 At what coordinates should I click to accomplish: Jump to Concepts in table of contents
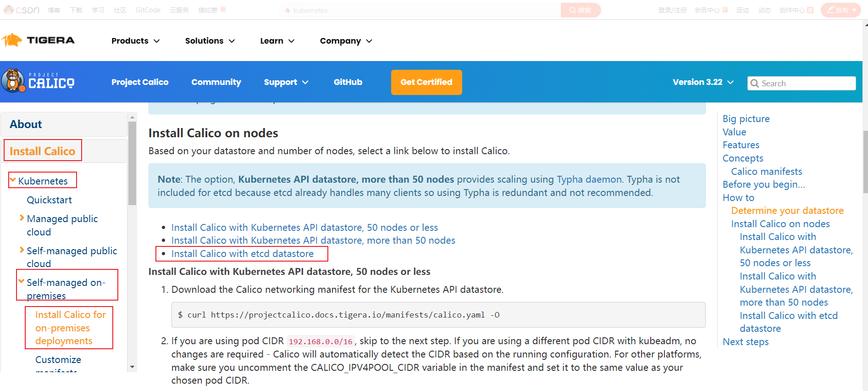(x=743, y=158)
